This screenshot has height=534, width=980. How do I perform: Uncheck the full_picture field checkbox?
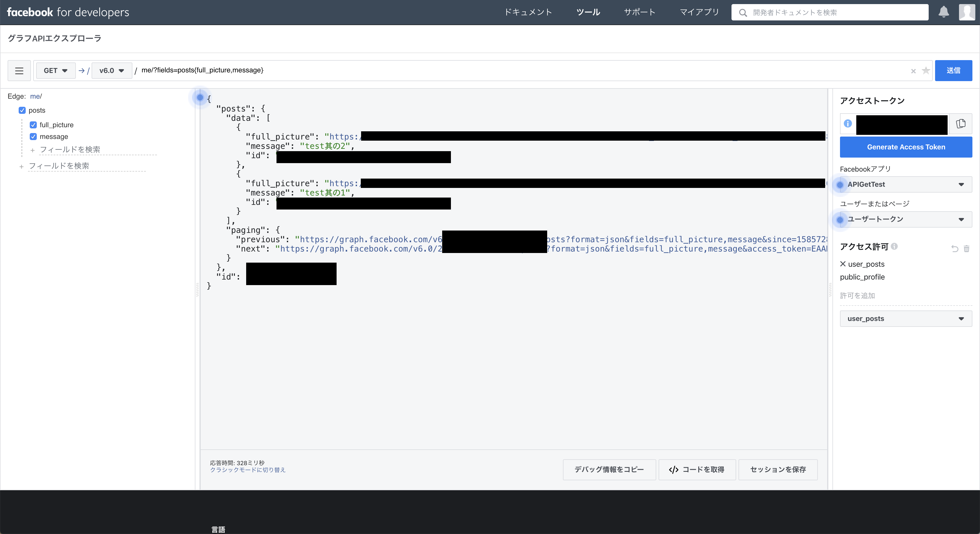point(33,125)
